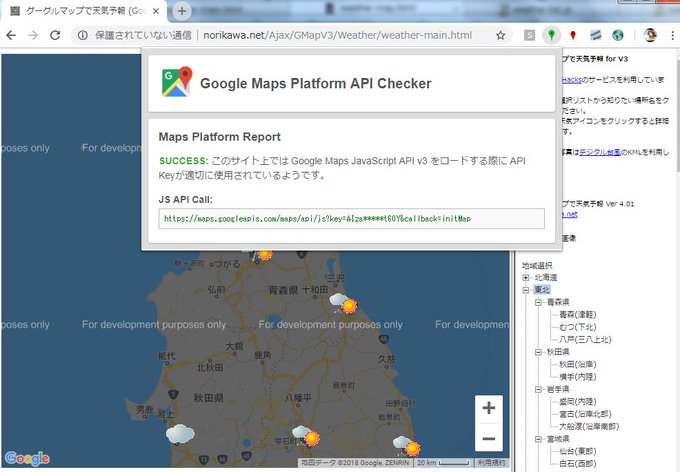The width and height of the screenshot is (680, 472).
Task: Select 仙台(東部) in the region tree
Action: click(x=578, y=452)
